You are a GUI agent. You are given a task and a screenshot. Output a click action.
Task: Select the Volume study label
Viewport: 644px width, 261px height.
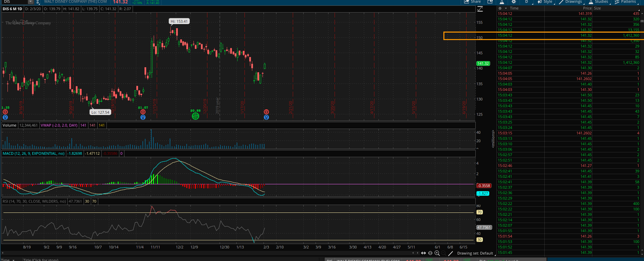[x=10, y=125]
